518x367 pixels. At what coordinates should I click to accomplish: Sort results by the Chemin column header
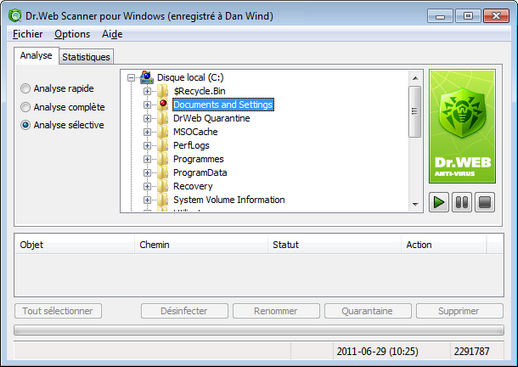tap(201, 245)
